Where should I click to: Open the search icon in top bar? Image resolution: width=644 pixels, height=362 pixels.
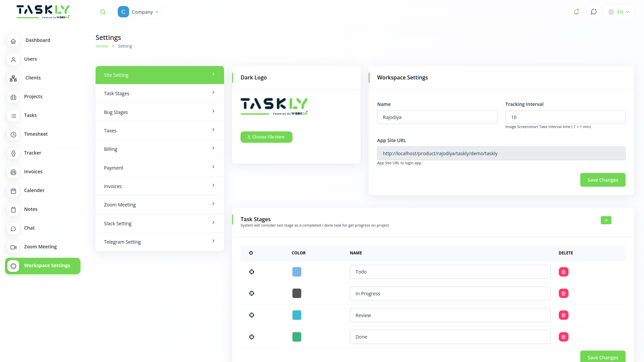click(103, 11)
